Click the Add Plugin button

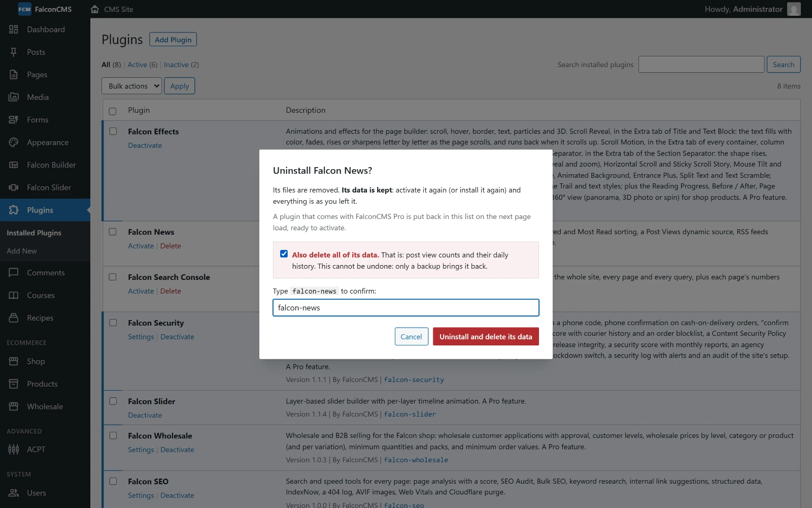coord(173,40)
